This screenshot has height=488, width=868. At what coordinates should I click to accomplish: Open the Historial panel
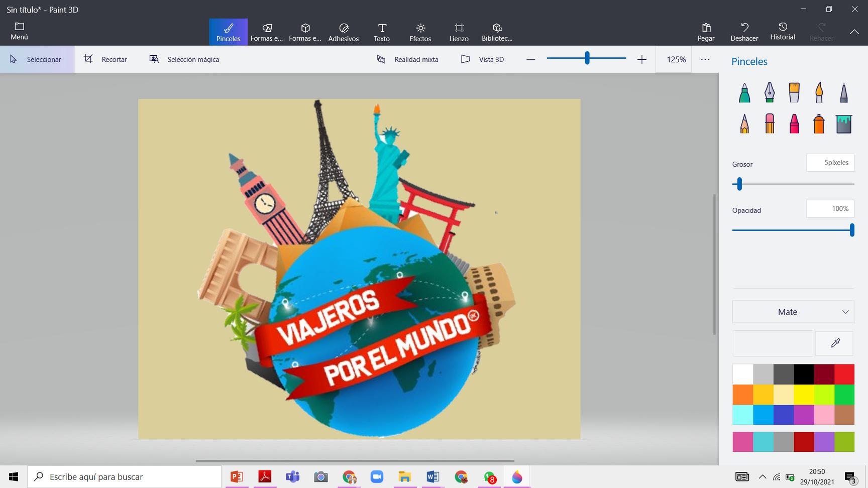[783, 32]
